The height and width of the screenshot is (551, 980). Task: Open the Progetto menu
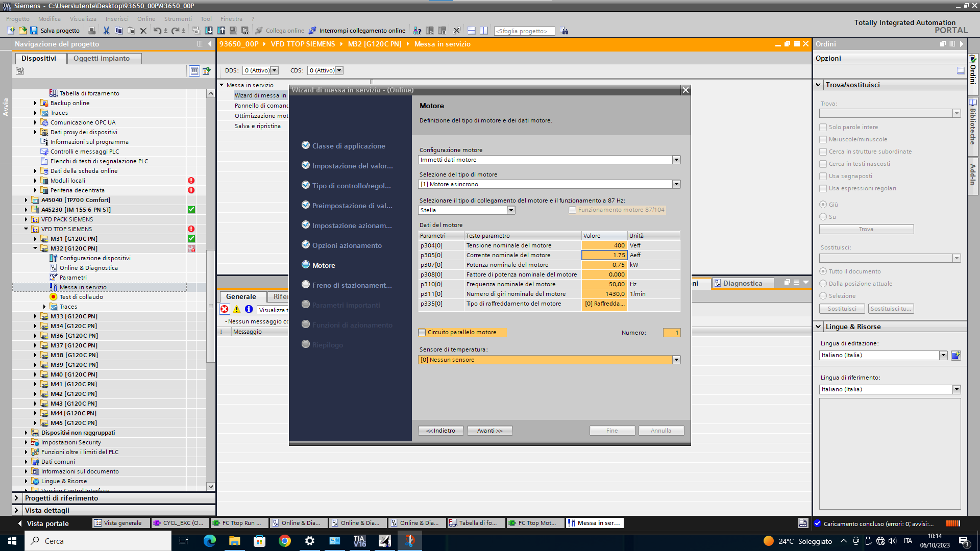tap(18, 19)
